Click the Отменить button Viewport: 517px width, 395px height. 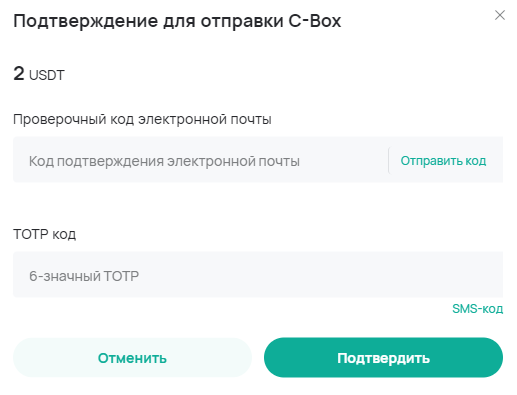[132, 358]
